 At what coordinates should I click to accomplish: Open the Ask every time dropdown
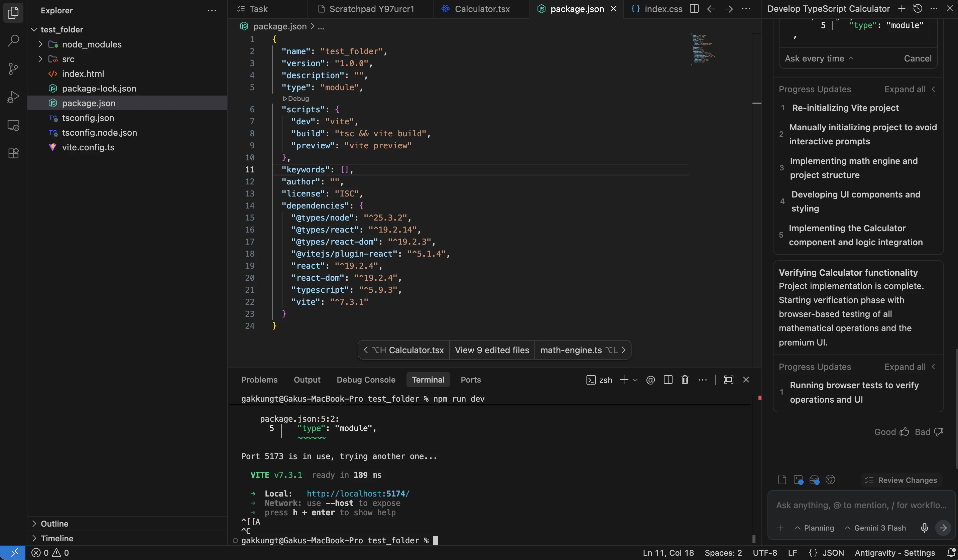pos(819,58)
